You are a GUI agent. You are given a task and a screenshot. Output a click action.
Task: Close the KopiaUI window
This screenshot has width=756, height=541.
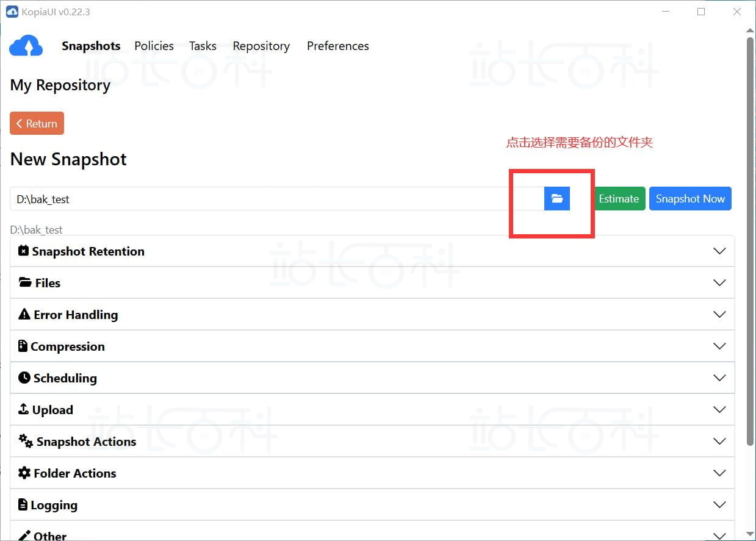coord(737,12)
